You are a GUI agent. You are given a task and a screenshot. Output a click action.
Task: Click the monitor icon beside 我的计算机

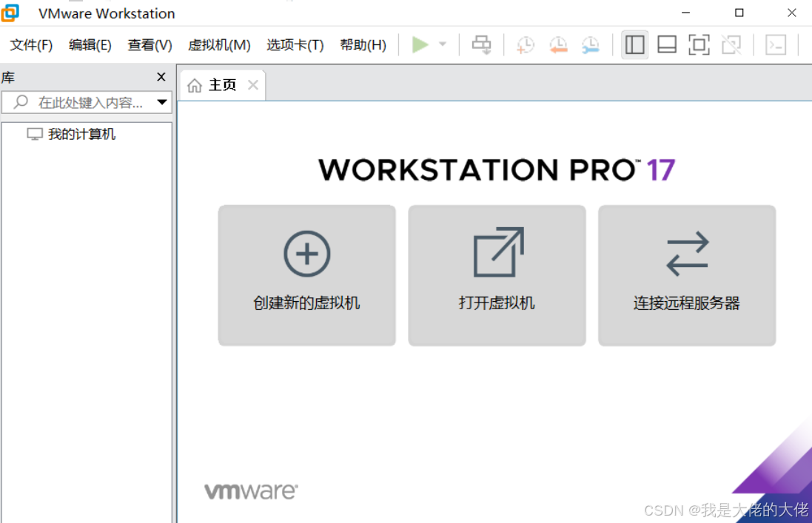[35, 135]
